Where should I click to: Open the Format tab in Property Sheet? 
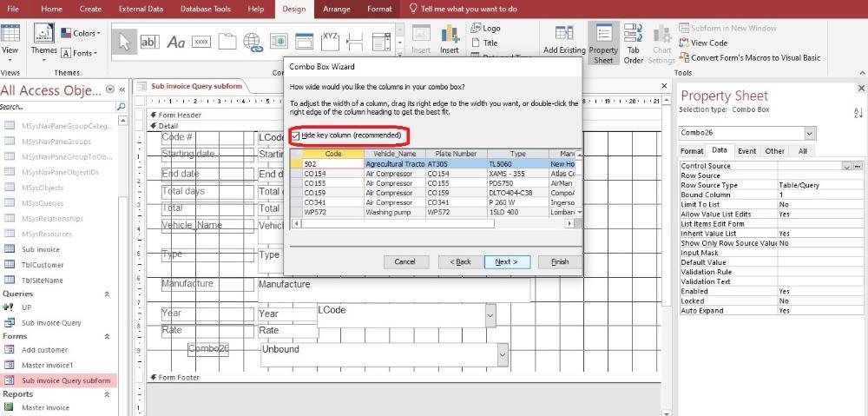click(692, 150)
